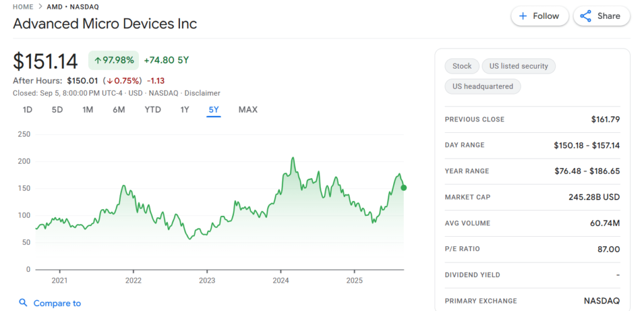Click the DAY RANGE label
Image resolution: width=644 pixels, height=311 pixels.
click(x=465, y=145)
